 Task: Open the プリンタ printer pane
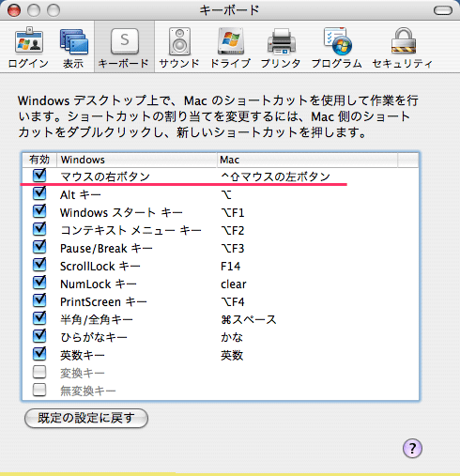[281, 47]
